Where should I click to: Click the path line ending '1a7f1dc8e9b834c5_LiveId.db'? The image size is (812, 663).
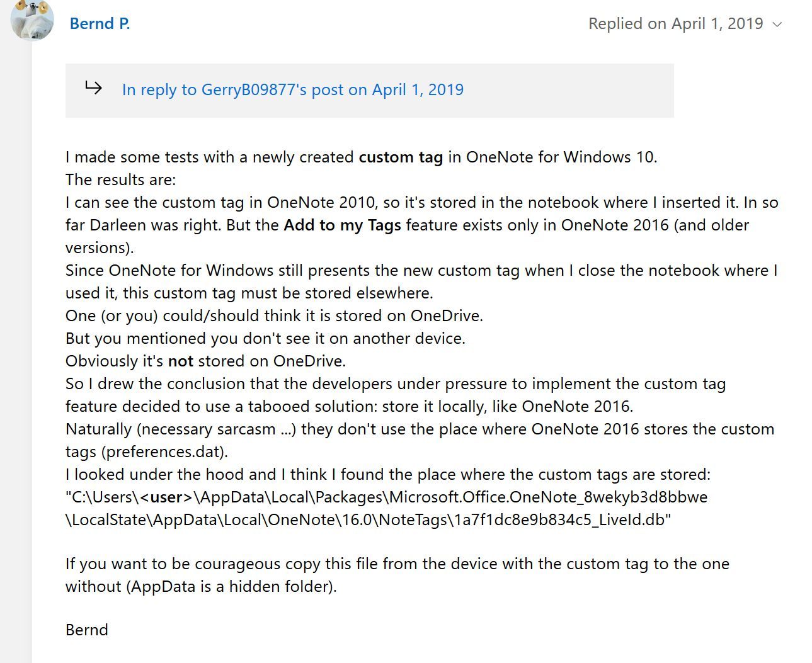coord(368,520)
